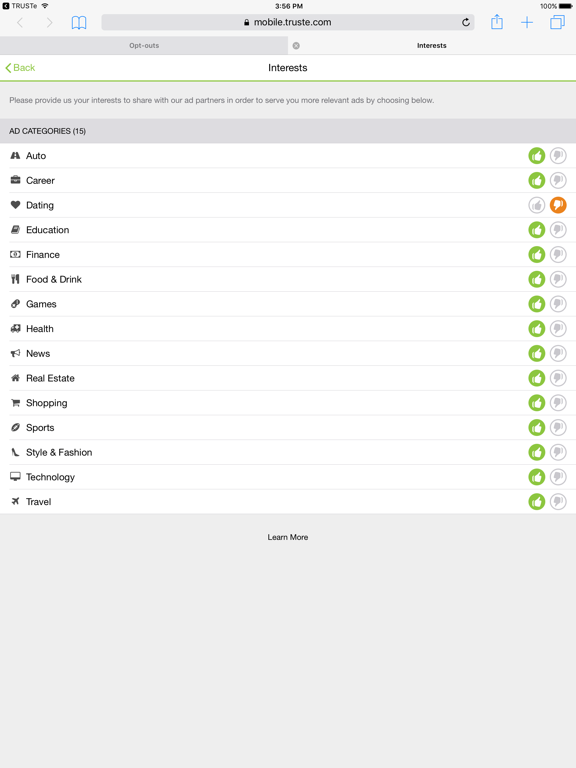This screenshot has width=576, height=768.
Task: Select the Interests tab
Action: (432, 46)
